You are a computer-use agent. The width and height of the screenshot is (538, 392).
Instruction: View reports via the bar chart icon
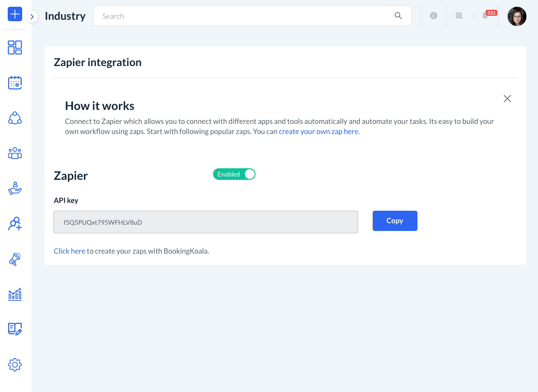coord(14,294)
